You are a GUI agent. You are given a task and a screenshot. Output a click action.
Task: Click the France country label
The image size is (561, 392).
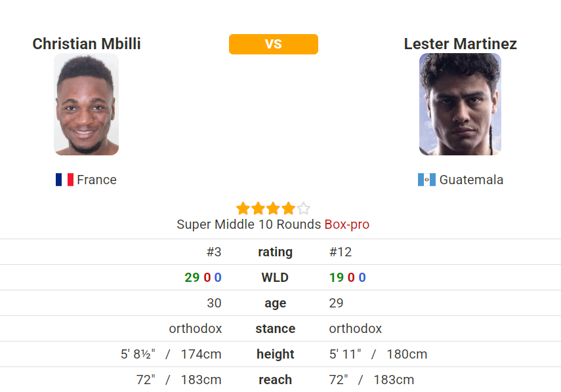(x=96, y=180)
